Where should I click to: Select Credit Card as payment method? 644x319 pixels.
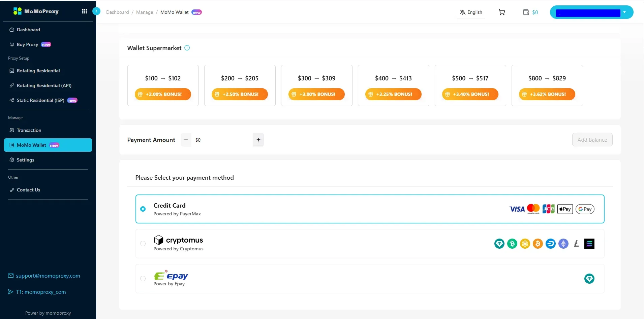[143, 209]
